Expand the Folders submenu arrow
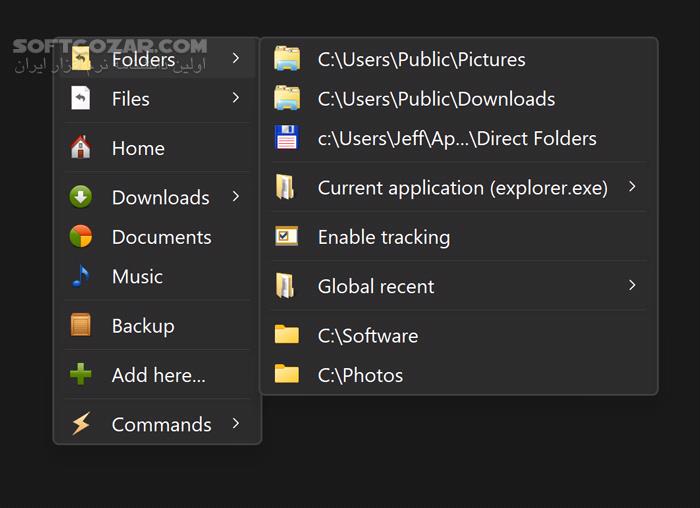 (236, 58)
